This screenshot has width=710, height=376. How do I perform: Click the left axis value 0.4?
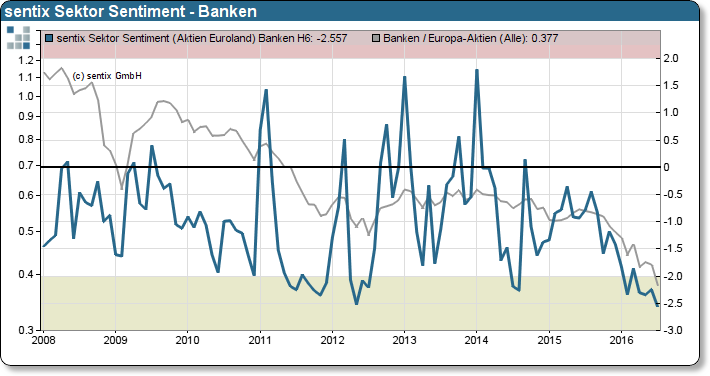pyautogui.click(x=27, y=275)
